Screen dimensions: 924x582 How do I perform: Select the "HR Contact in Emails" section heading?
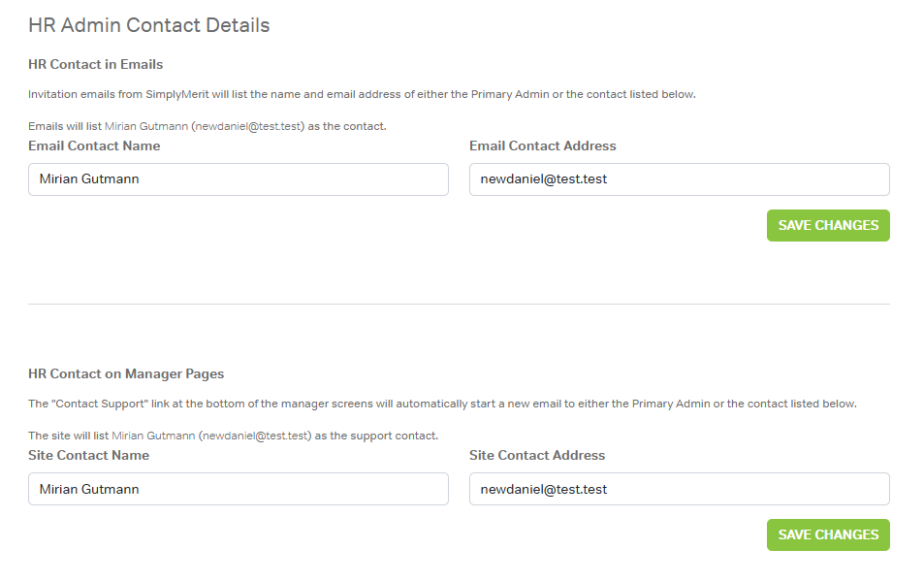tap(95, 65)
